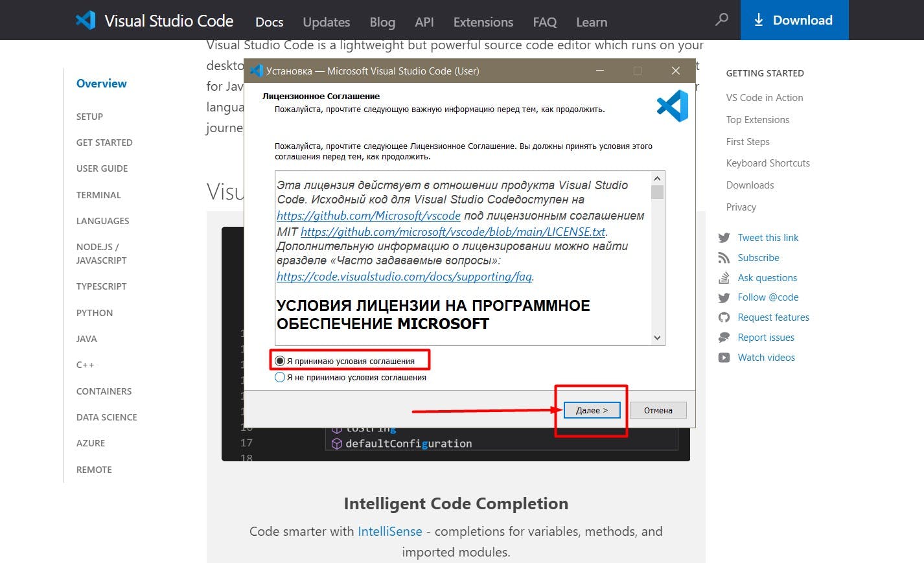
Task: Expand the PYTHON docs section
Action: [x=95, y=313]
